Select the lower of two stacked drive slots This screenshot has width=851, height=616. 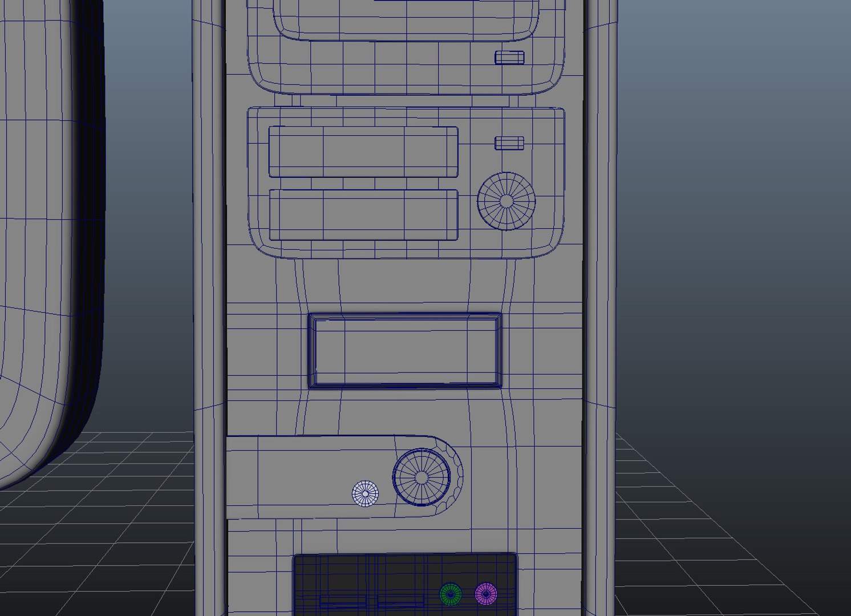363,215
